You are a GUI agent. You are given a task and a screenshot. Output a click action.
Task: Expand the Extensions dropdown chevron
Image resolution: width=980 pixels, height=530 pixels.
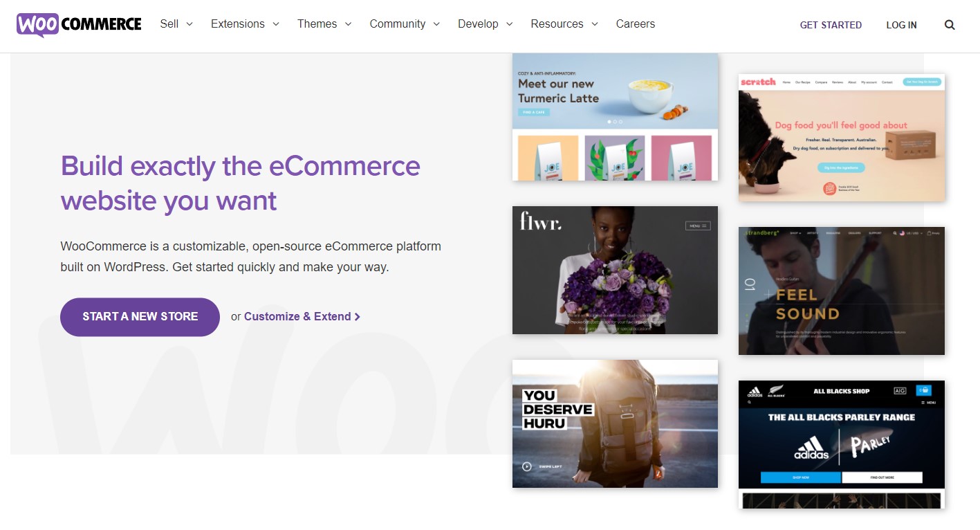coord(276,24)
